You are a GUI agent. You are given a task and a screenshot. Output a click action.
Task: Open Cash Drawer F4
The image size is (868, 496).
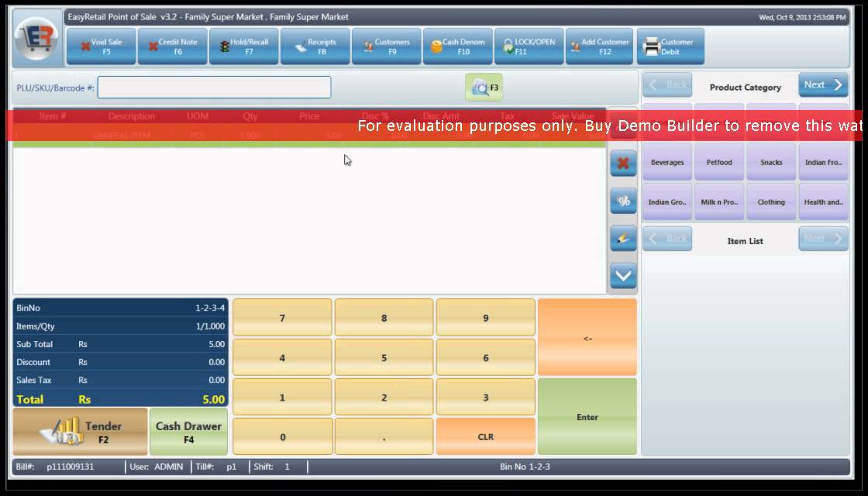point(189,432)
